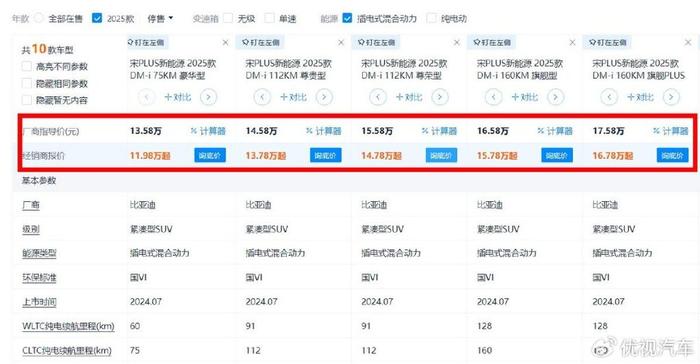Image resolution: width=700 pixels, height=364 pixels.
Task: Check the 纯电动 energy filter
Action: coord(431,18)
